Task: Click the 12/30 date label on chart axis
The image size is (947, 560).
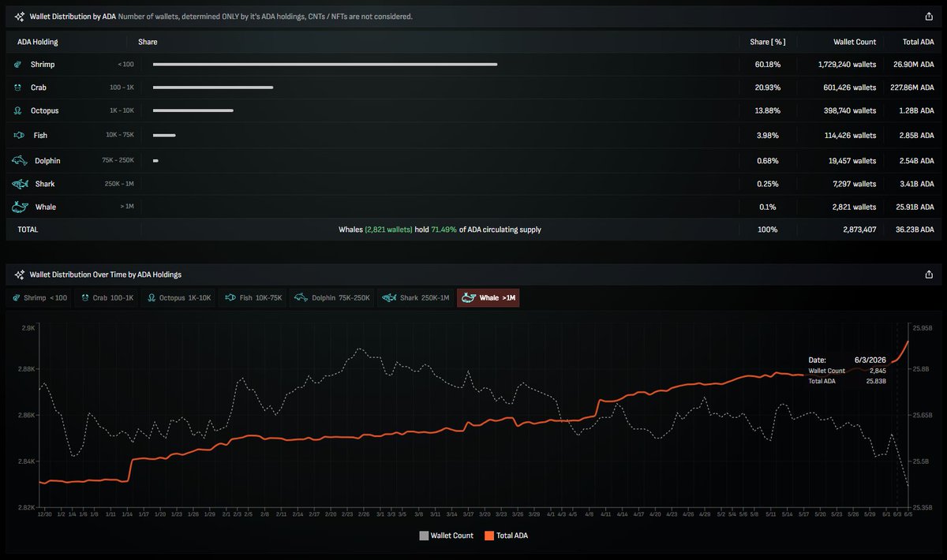Action: pyautogui.click(x=45, y=513)
